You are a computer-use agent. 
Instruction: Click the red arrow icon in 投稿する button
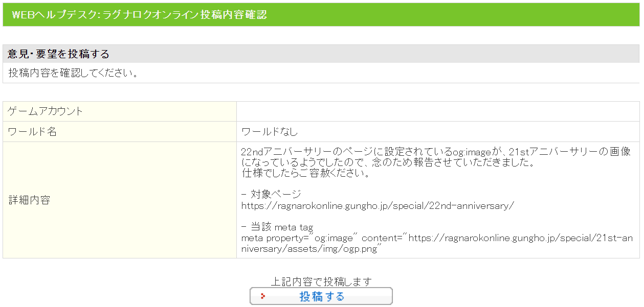(x=263, y=296)
